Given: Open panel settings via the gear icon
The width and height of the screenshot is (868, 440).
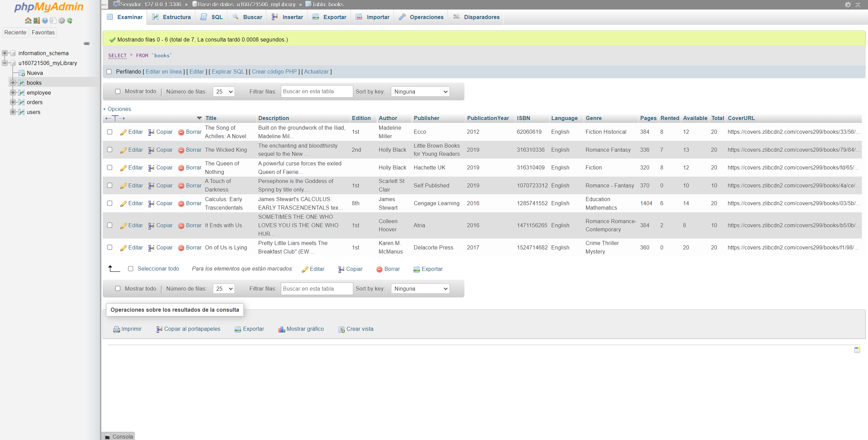Looking at the screenshot, I should pos(61,20).
